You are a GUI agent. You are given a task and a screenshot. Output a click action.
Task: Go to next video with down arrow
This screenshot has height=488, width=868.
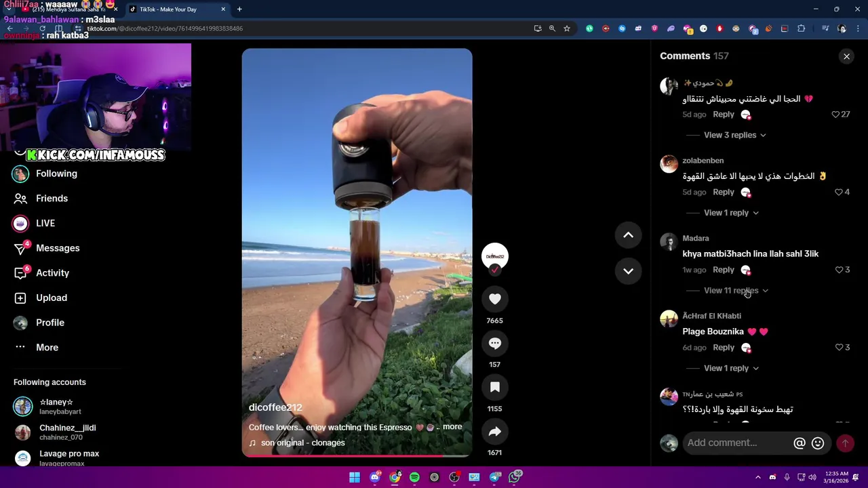[x=628, y=271]
